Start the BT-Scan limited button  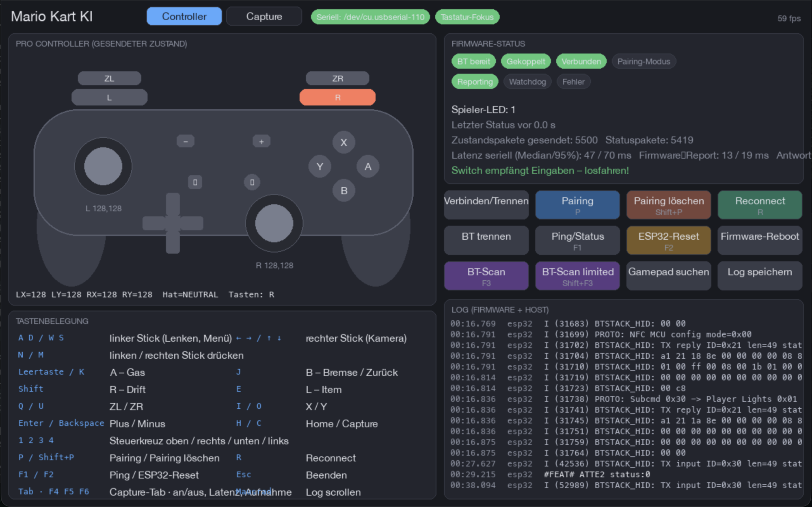click(577, 276)
